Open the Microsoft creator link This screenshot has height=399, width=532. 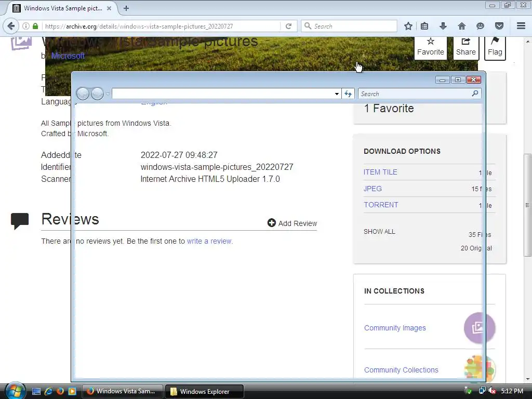point(68,56)
